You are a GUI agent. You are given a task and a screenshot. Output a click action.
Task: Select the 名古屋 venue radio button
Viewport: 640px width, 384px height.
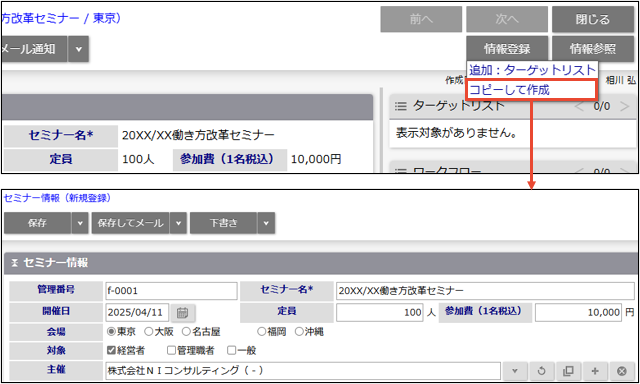(186, 331)
